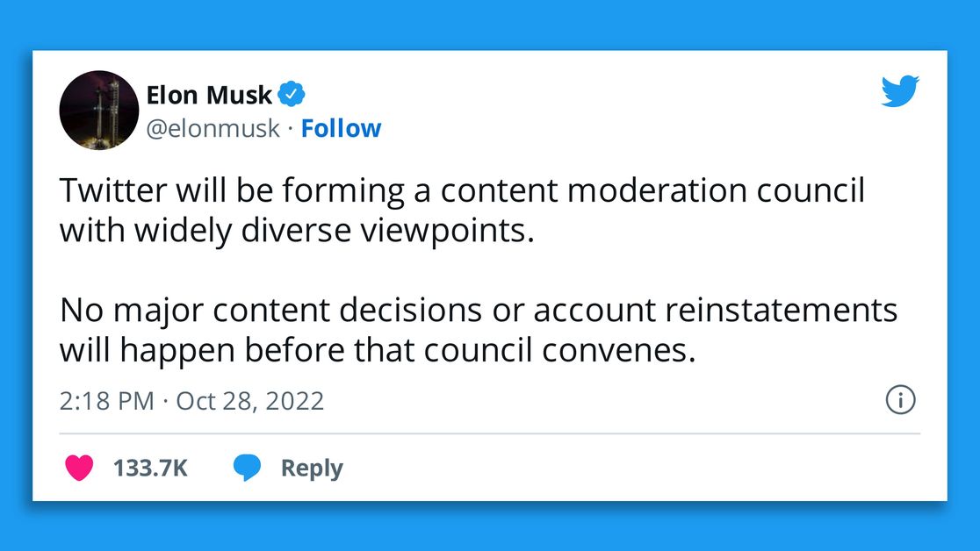
Task: Click the Reply text label
Action: tap(312, 469)
